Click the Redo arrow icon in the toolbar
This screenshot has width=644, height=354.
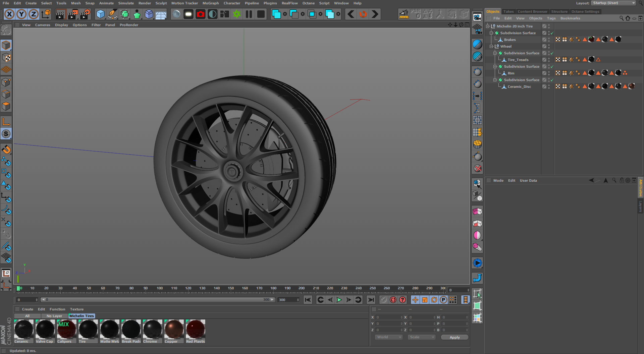click(x=375, y=14)
